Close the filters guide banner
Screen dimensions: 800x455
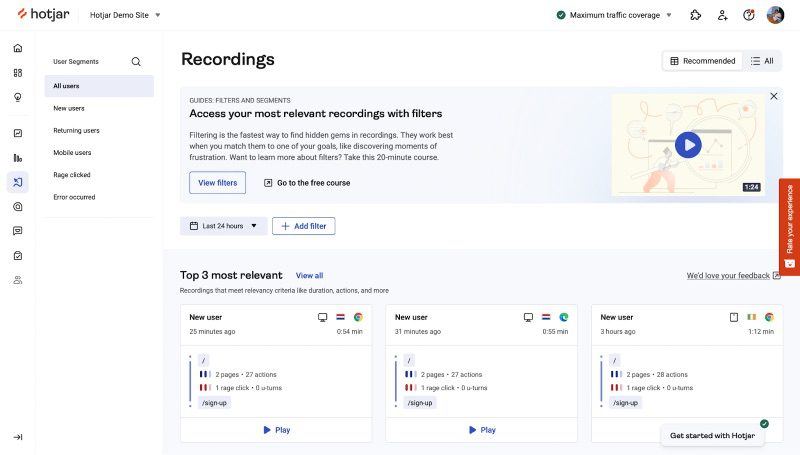[x=773, y=96]
